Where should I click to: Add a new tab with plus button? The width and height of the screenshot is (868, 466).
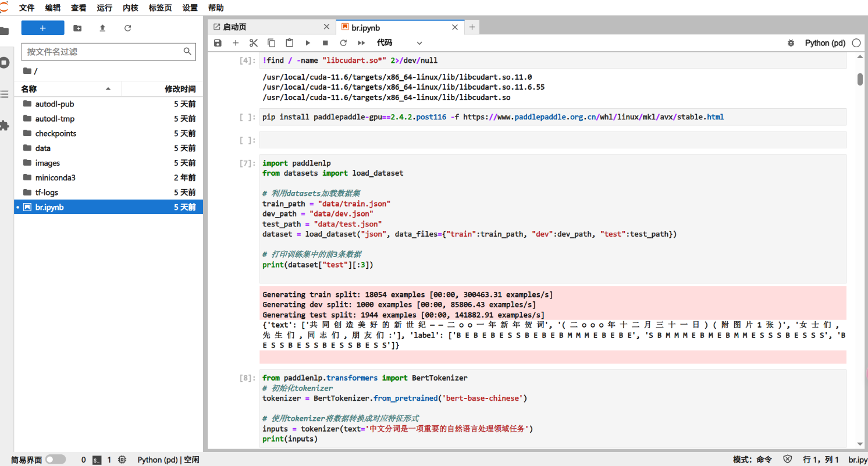(472, 27)
